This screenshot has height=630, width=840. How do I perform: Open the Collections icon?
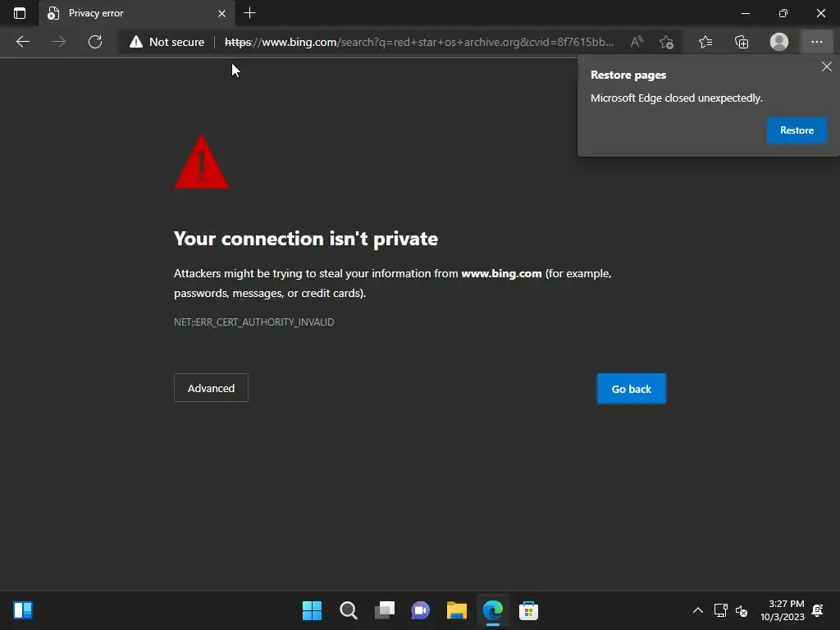(742, 42)
